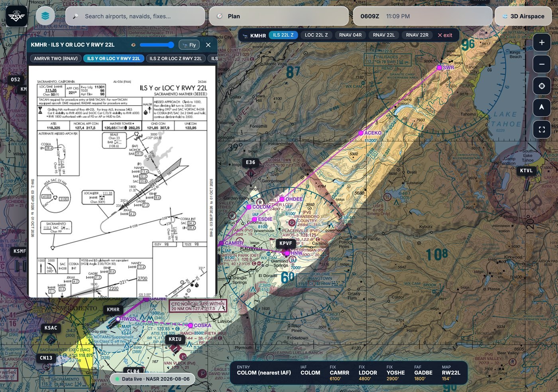The width and height of the screenshot is (558, 392).
Task: Click YOSHE 2900' fix in strip
Action: point(395,373)
